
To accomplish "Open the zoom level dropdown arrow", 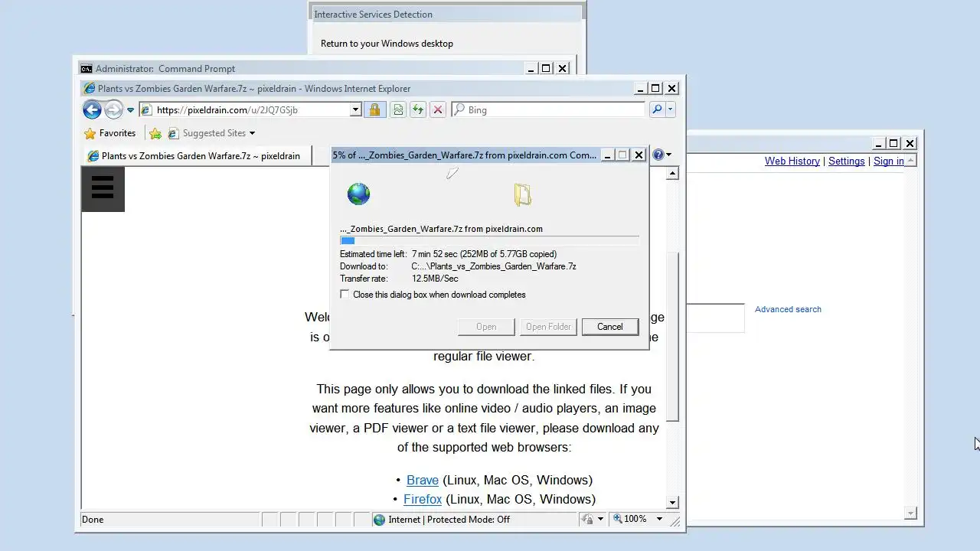I will 659,519.
